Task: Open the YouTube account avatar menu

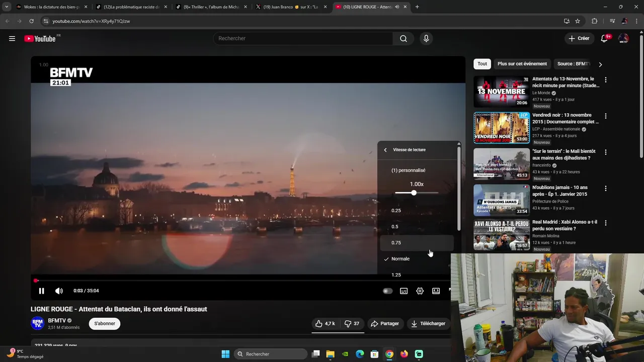Action: tap(623, 39)
